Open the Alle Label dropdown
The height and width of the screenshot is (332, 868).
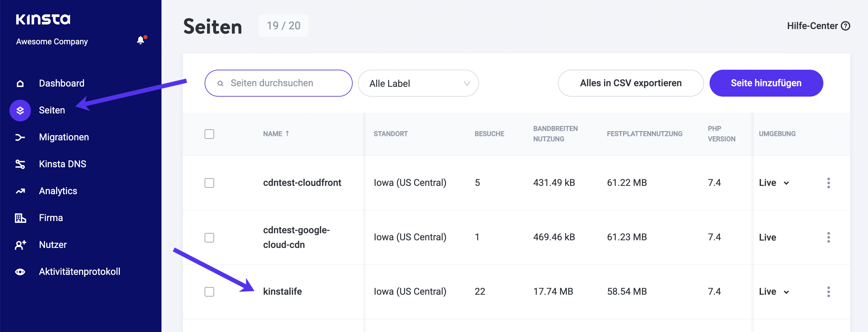pyautogui.click(x=418, y=83)
